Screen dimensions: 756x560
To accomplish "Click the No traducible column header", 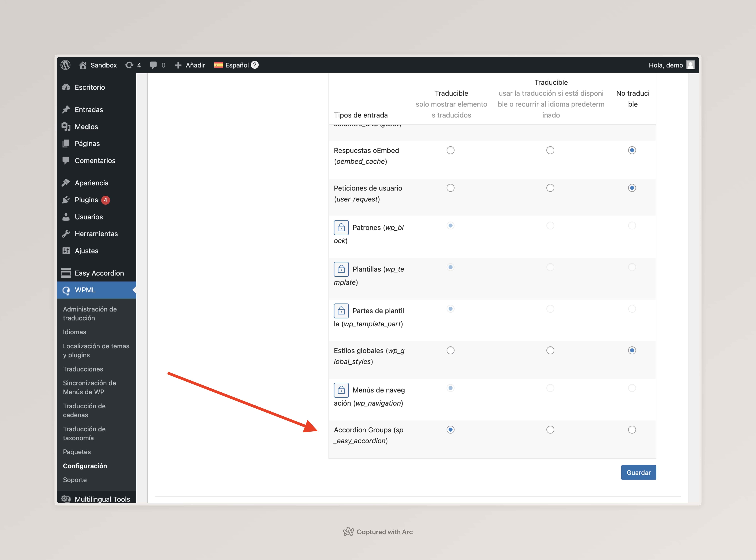I will coord(633,99).
